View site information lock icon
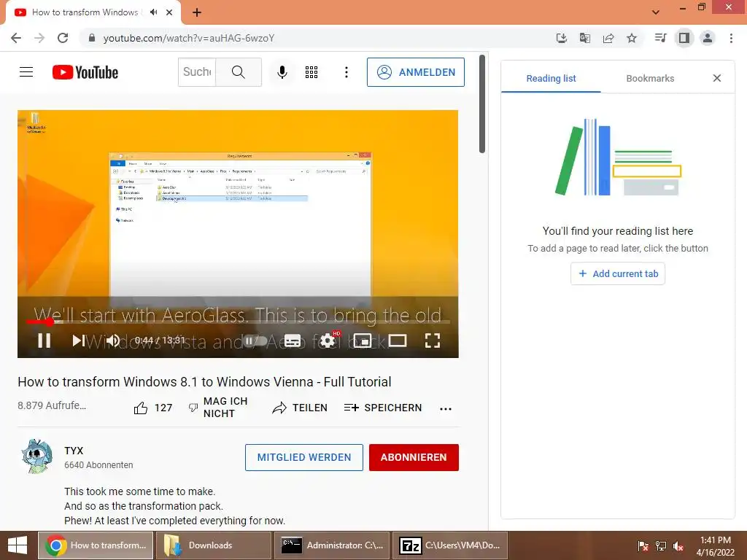This screenshot has width=747, height=560. click(92, 38)
